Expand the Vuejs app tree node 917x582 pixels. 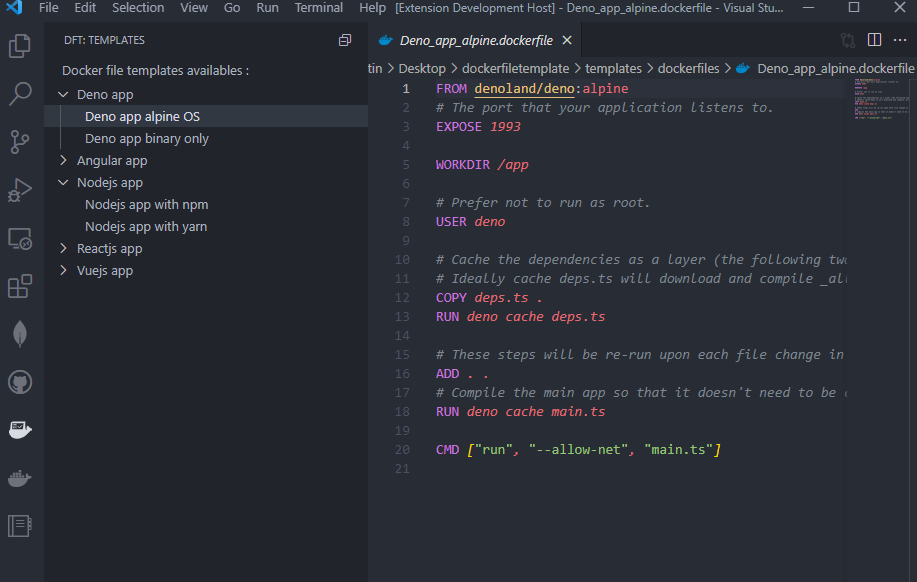click(63, 270)
